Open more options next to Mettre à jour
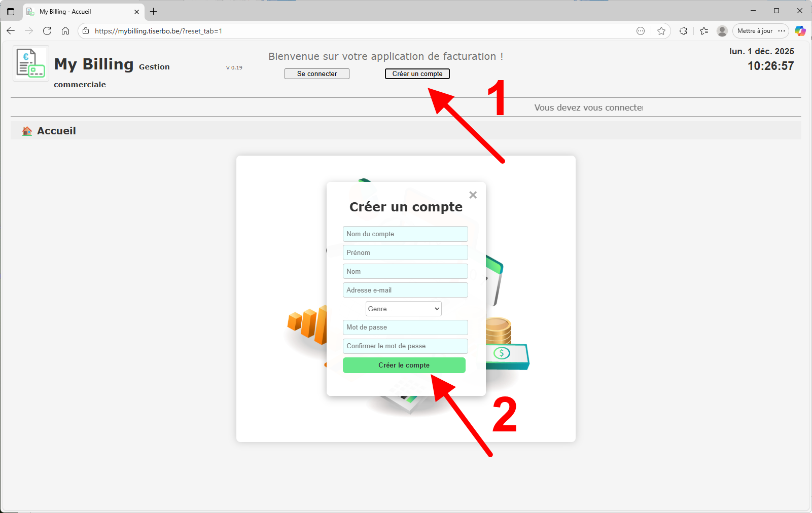The width and height of the screenshot is (812, 513). 783,31
